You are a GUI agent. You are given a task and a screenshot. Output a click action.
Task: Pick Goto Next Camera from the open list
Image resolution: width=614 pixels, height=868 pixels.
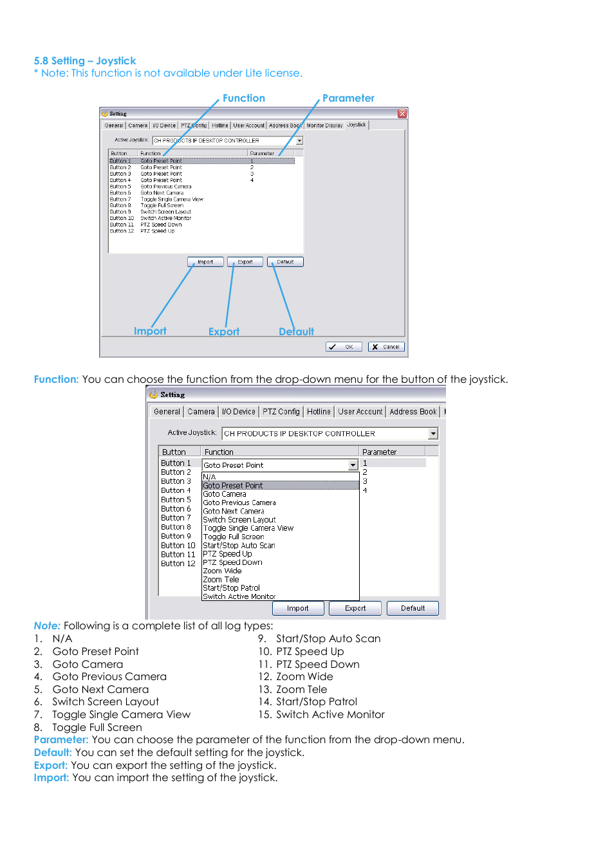coord(280,511)
